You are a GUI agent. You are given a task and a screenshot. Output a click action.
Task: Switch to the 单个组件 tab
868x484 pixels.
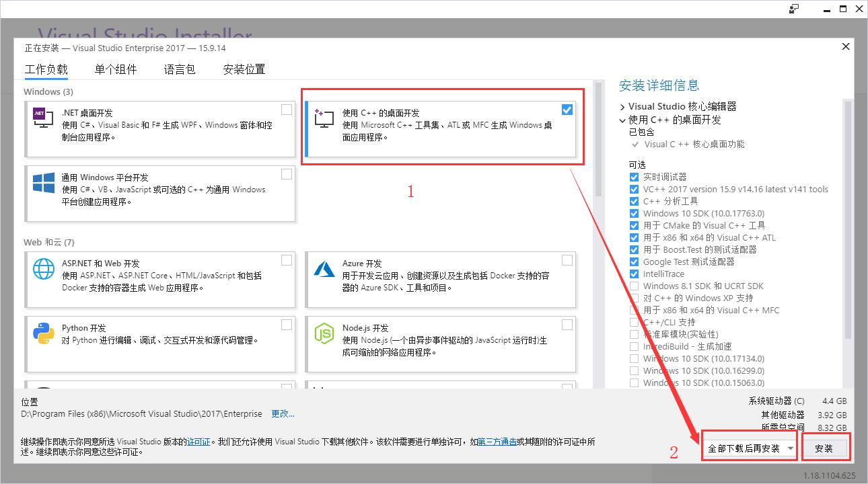tap(116, 69)
